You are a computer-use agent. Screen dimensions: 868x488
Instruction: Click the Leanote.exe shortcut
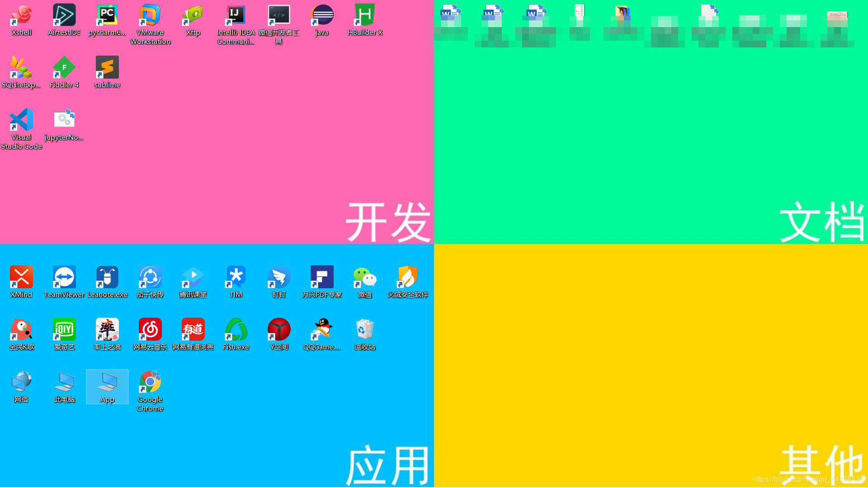click(x=107, y=277)
